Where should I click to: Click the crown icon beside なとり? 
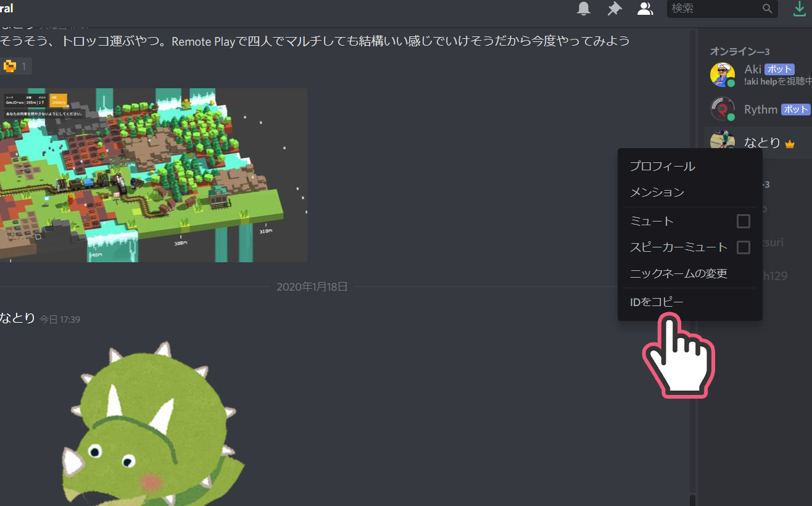(789, 144)
